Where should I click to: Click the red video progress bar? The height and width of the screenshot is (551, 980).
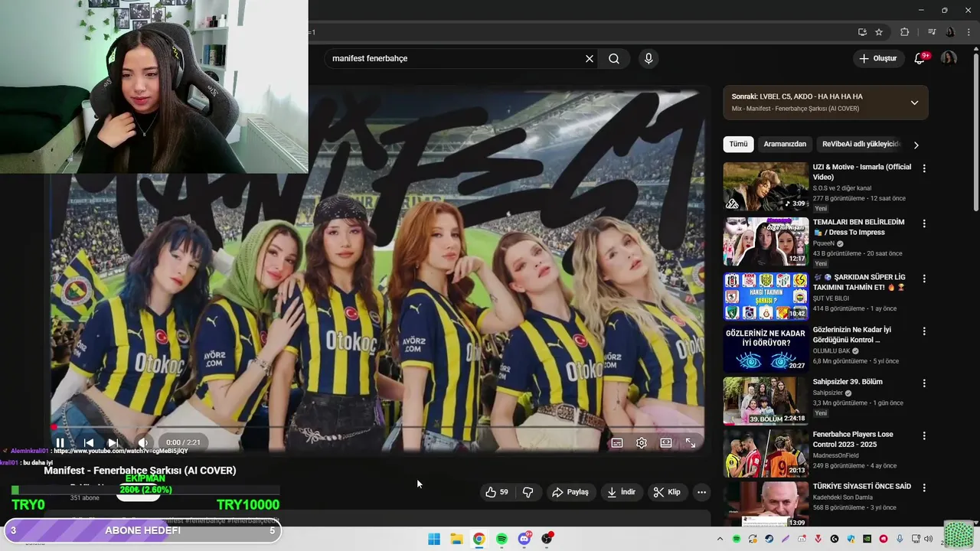377,427
